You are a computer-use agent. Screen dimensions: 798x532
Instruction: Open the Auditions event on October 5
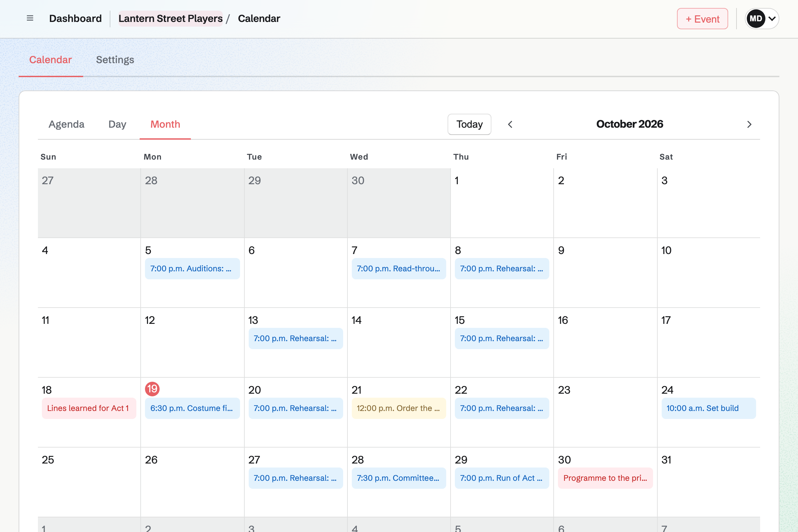pyautogui.click(x=193, y=269)
